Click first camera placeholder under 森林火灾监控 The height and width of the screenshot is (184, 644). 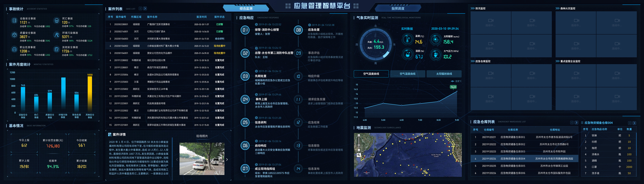pos(576,23)
